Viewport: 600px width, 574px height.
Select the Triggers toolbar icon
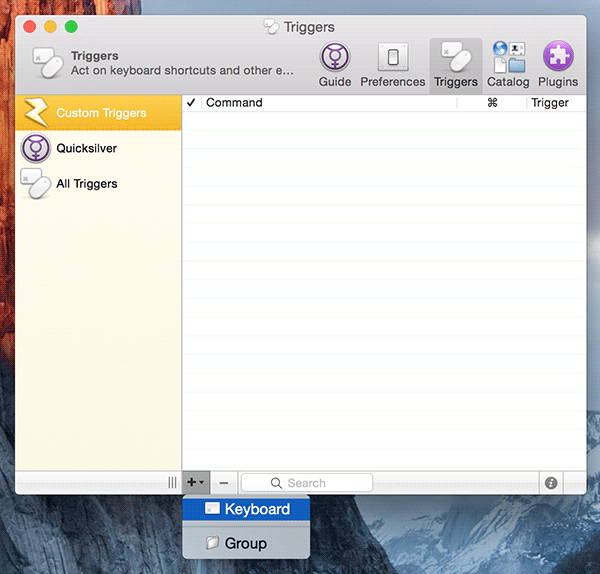456,66
